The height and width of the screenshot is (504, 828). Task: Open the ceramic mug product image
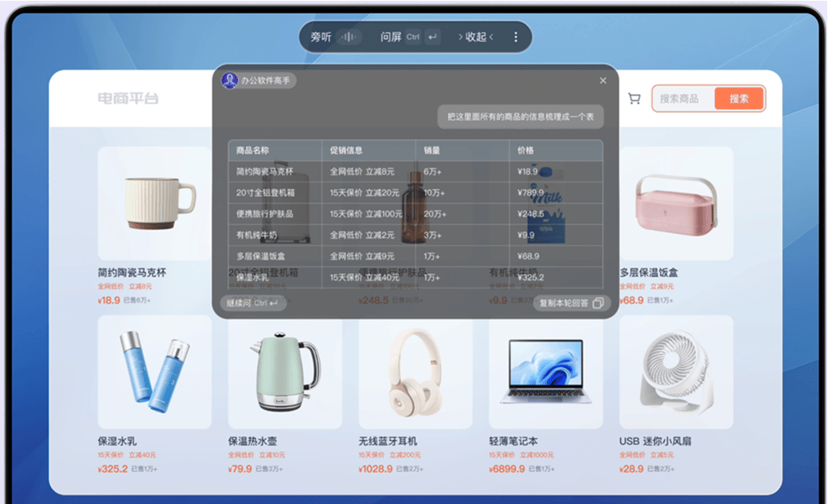click(x=154, y=203)
